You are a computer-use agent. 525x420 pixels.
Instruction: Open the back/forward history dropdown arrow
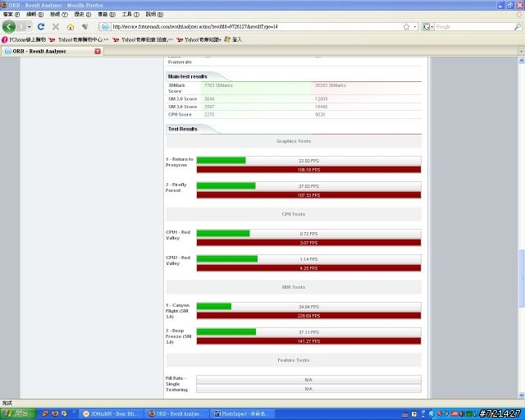tap(30, 26)
